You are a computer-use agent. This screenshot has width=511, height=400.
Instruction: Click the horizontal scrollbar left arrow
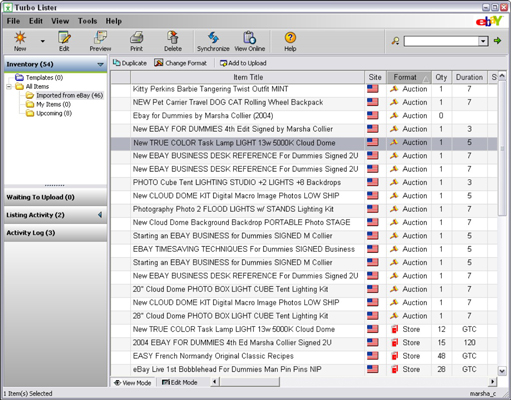pyautogui.click(x=214, y=382)
